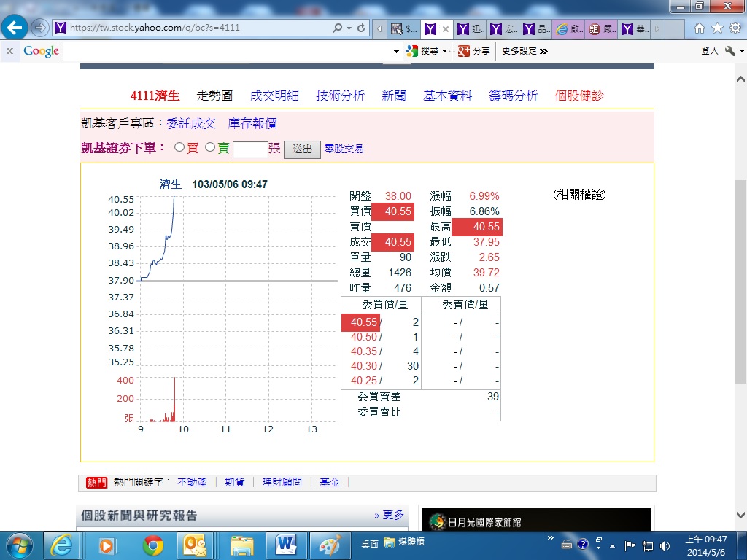The image size is (747, 560).
Task: Open the IE home icon
Action: point(700,28)
